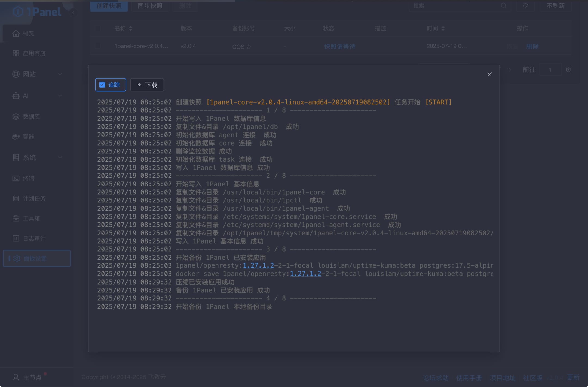This screenshot has height=387, width=588.
Task: Click the 日志审计 log audit icon
Action: (x=16, y=238)
